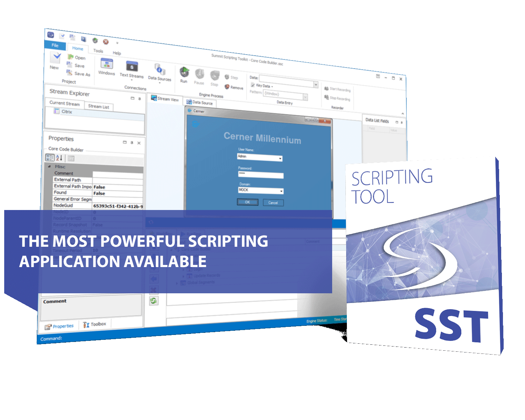Screen dimensions: 525x420
Task: Click the quick access save icon
Action: 72,37
